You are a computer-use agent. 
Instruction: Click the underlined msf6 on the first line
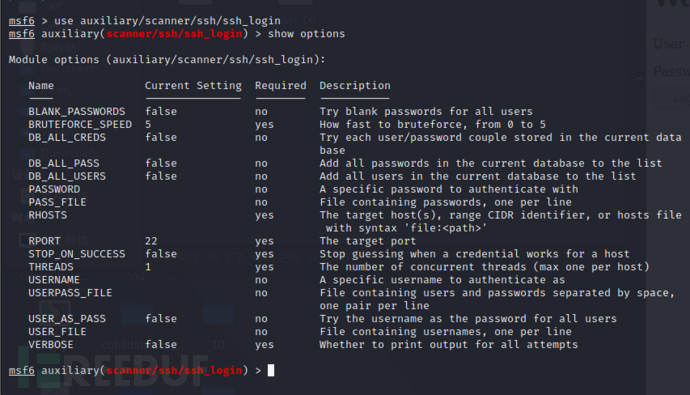click(x=22, y=21)
